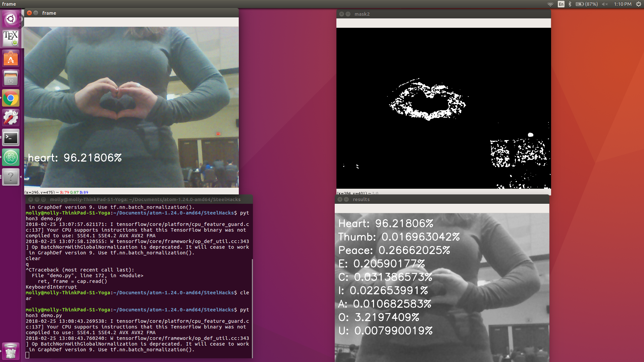Launch the TeX editor from launcher
The height and width of the screenshot is (362, 644).
point(11,38)
